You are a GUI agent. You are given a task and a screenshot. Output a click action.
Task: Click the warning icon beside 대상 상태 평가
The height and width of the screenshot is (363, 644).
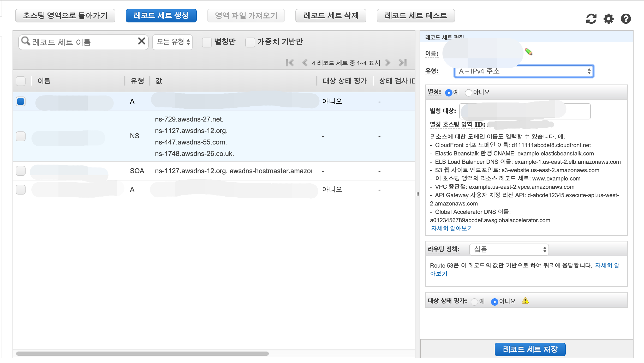pyautogui.click(x=525, y=301)
